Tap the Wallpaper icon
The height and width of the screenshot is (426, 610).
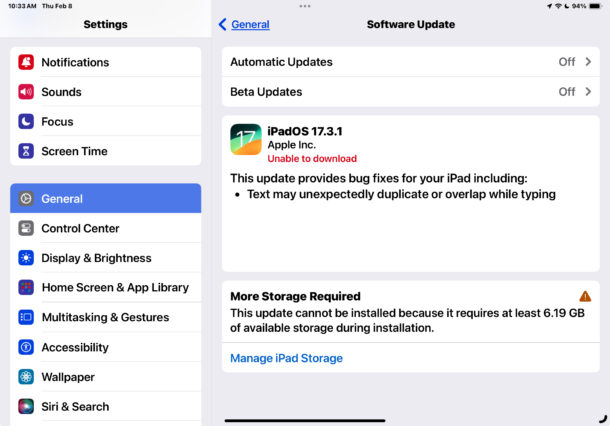pyautogui.click(x=26, y=377)
